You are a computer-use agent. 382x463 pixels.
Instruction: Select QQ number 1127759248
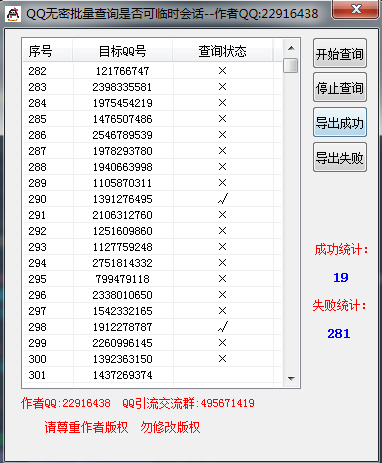point(123,247)
